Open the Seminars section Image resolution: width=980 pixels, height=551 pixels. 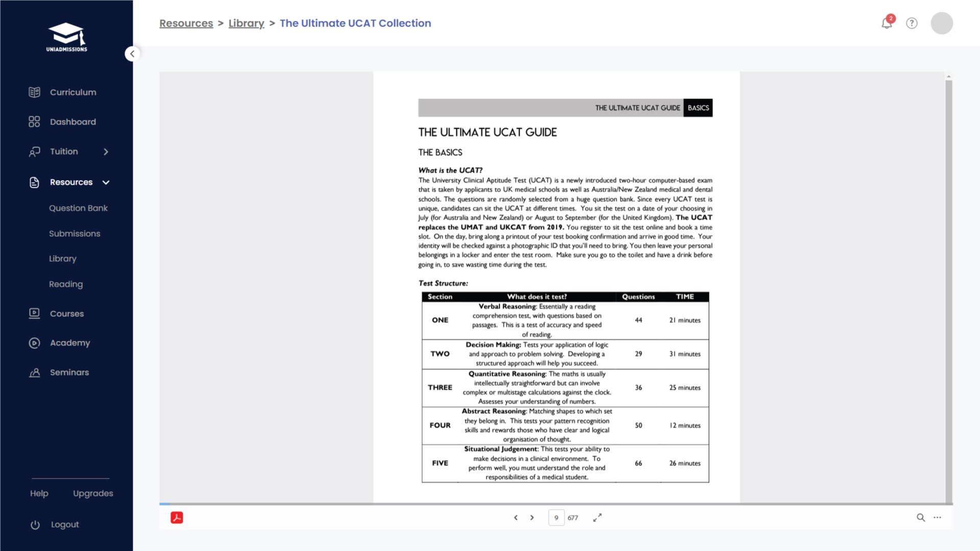point(69,372)
